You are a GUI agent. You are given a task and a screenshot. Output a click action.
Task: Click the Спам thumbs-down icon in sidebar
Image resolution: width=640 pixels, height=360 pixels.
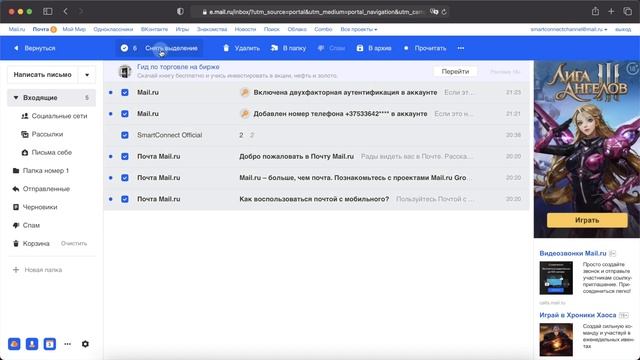16,225
